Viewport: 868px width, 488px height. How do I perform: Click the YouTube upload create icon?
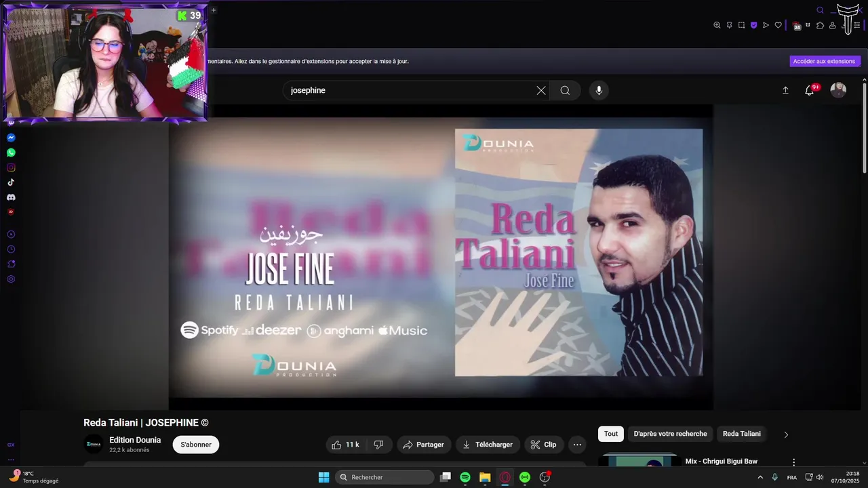[x=785, y=90]
